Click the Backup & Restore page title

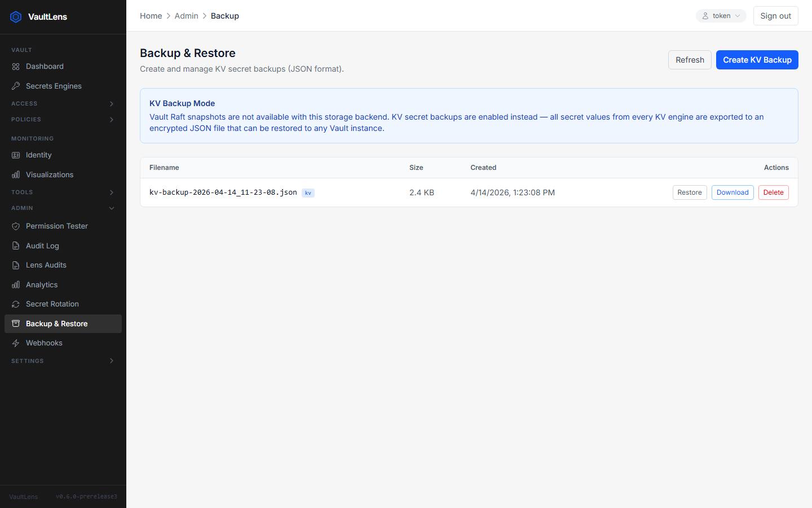[188, 53]
